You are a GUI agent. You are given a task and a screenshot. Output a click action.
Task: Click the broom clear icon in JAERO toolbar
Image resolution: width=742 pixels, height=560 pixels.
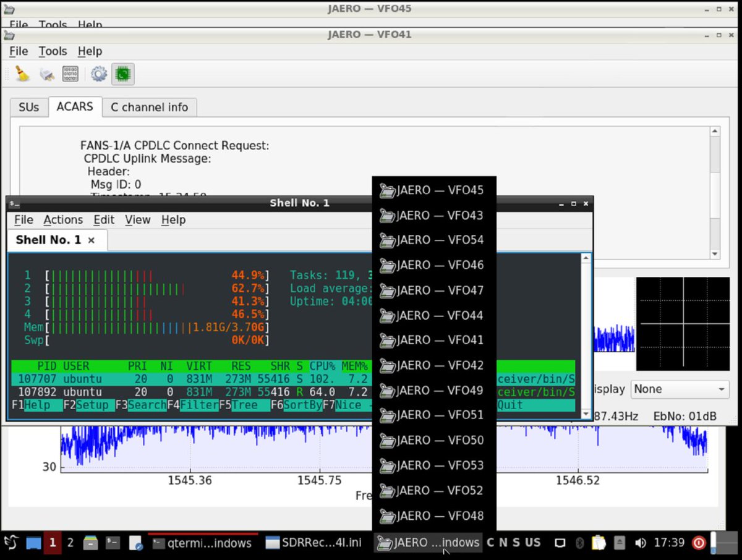coord(23,74)
